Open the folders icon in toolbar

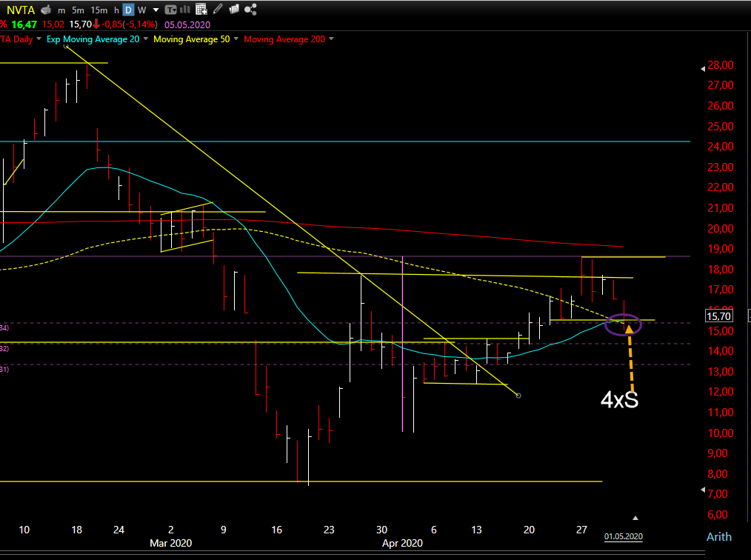pyautogui.click(x=234, y=10)
